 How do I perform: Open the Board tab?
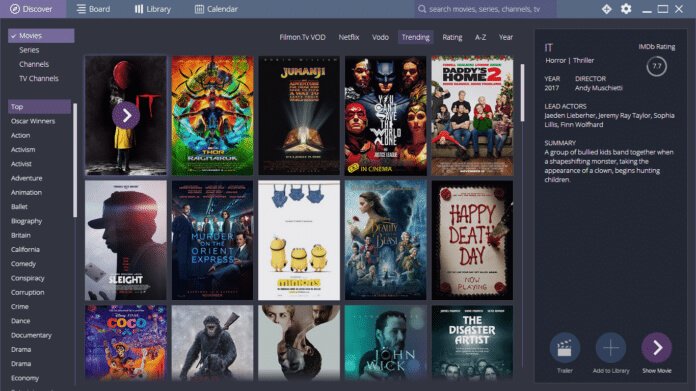[x=93, y=9]
